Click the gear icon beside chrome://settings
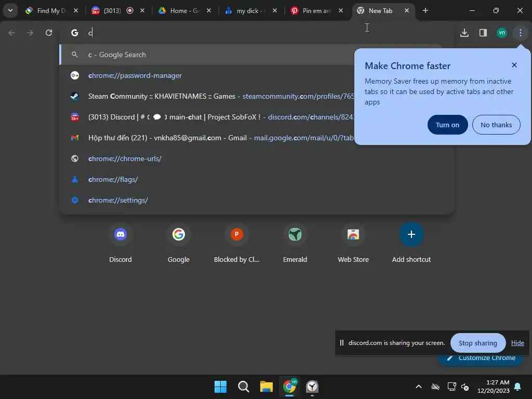 click(x=75, y=200)
